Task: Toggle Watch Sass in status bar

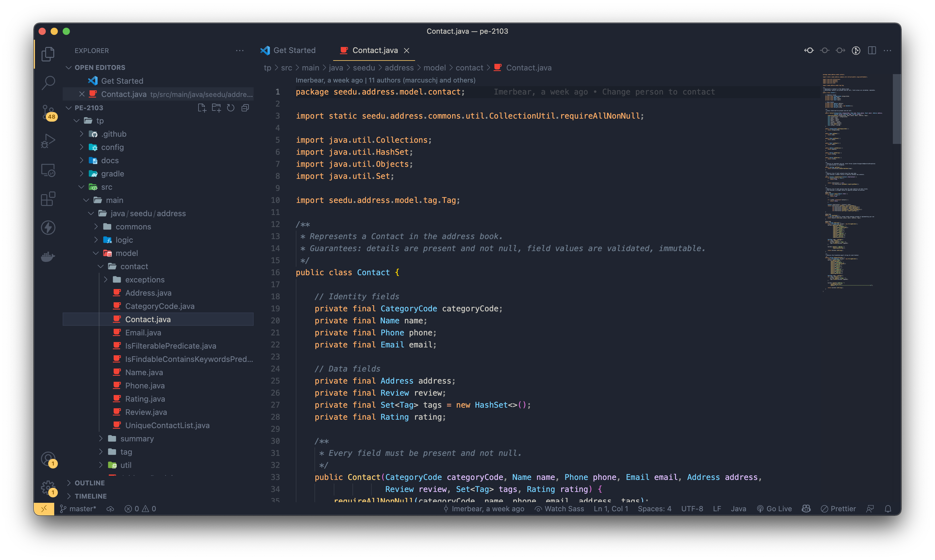Action: click(559, 509)
